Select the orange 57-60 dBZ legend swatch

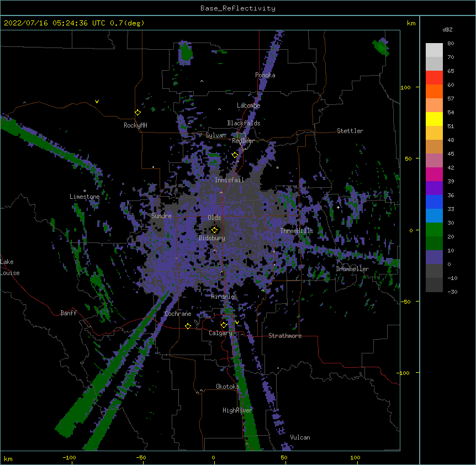(x=434, y=92)
